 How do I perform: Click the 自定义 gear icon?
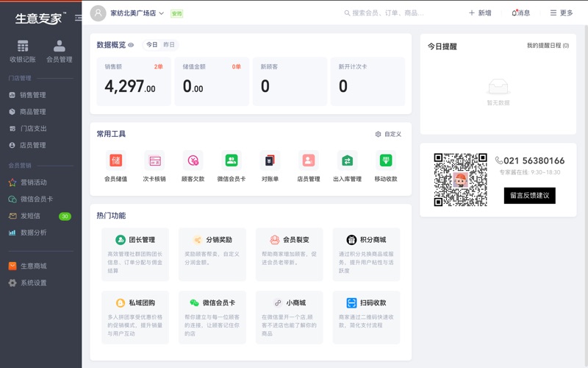pyautogui.click(x=378, y=134)
